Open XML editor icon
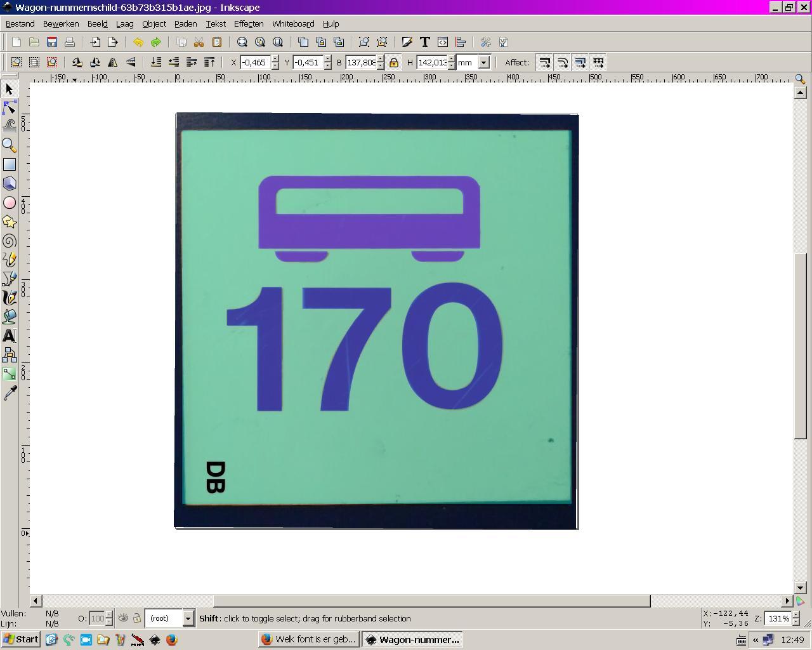The height and width of the screenshot is (650, 812). click(x=443, y=43)
